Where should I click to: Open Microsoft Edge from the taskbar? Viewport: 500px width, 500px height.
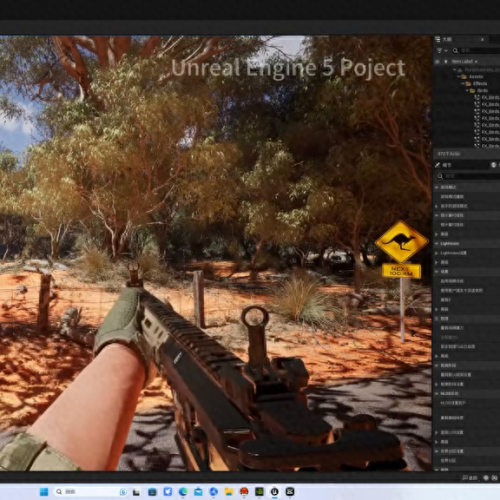[x=183, y=492]
